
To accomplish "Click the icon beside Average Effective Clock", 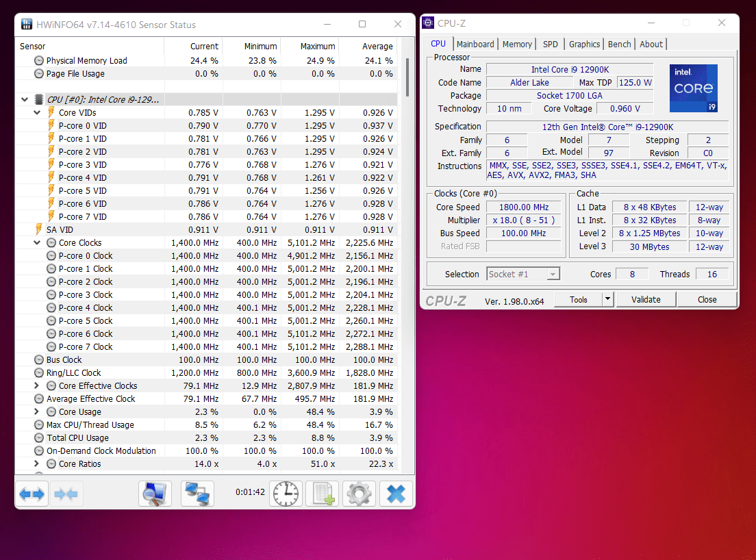I will coord(39,398).
